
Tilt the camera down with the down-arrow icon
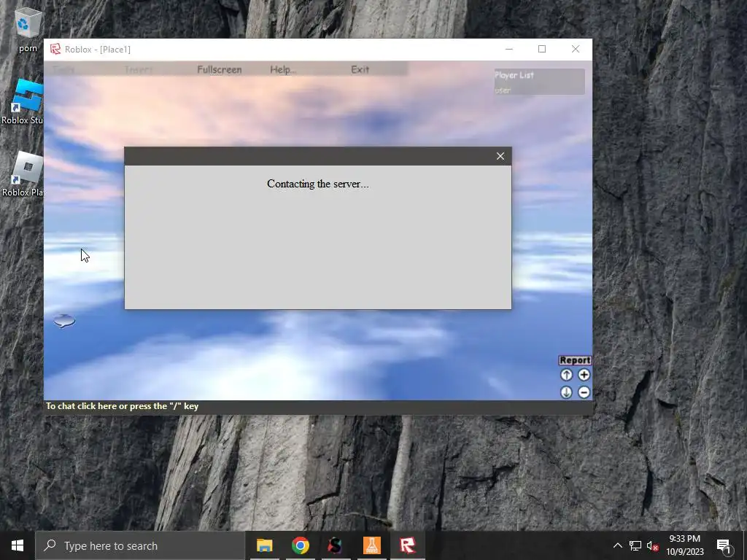[566, 392]
